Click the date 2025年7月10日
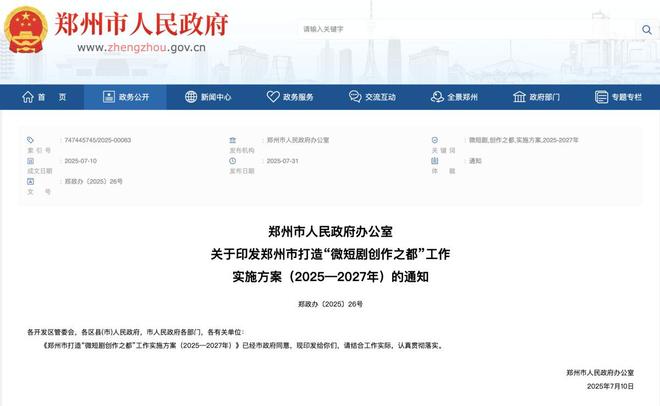The image size is (660, 406). (x=610, y=386)
